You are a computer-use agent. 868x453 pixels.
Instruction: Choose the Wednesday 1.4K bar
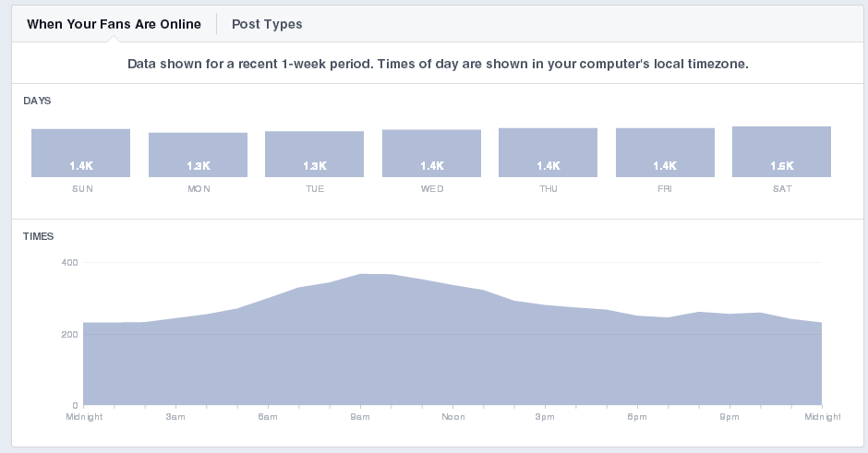click(432, 153)
